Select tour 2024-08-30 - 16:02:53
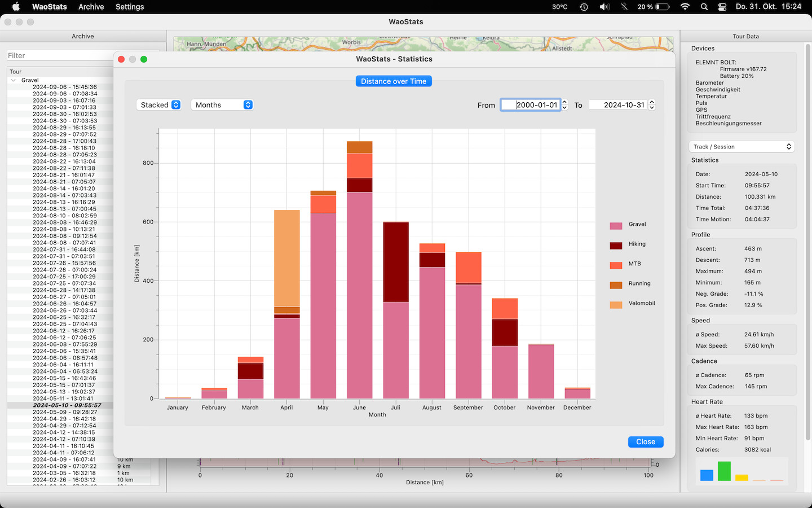Viewport: 812px width, 508px height. pos(65,114)
